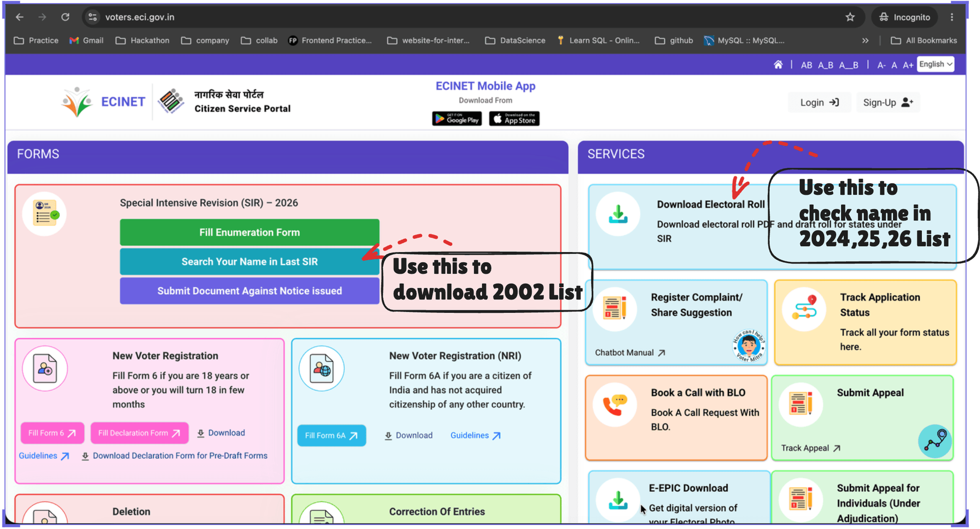Open the site information icon in the address bar
Viewport: 980px width, 529px height.
coord(92,17)
